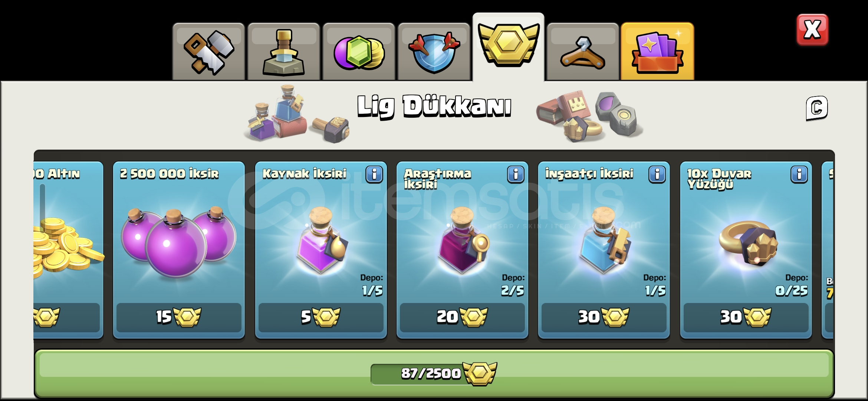The width and height of the screenshot is (868, 401).
Task: Open the purple cards offers tab
Action: [657, 51]
